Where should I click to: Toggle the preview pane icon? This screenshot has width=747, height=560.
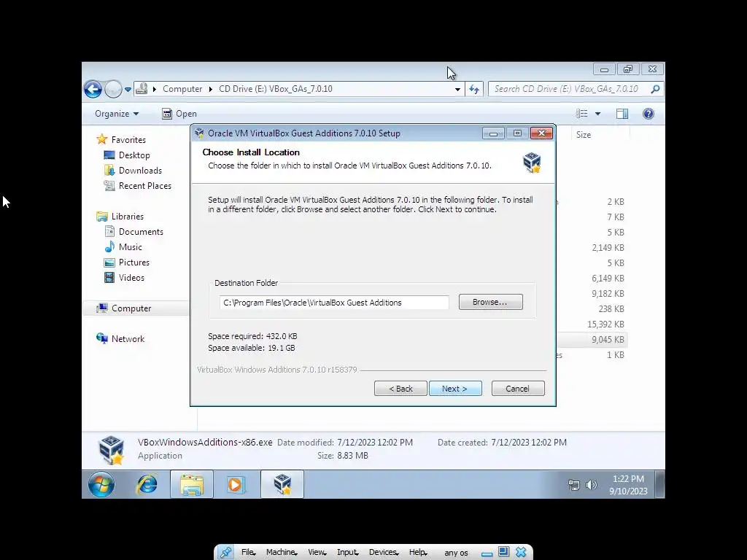point(622,114)
